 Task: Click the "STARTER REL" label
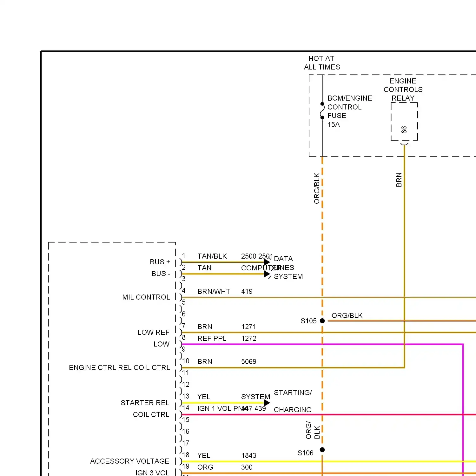[x=145, y=403]
